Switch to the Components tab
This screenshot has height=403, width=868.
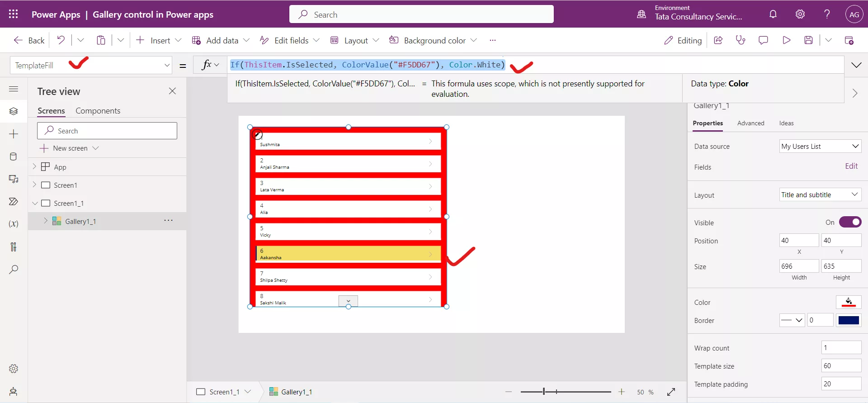[98, 111]
